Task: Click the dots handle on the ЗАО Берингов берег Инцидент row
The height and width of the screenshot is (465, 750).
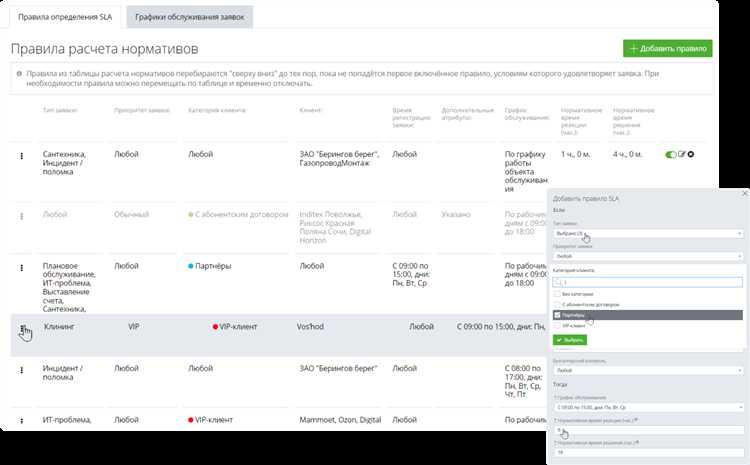Action: click(x=22, y=370)
